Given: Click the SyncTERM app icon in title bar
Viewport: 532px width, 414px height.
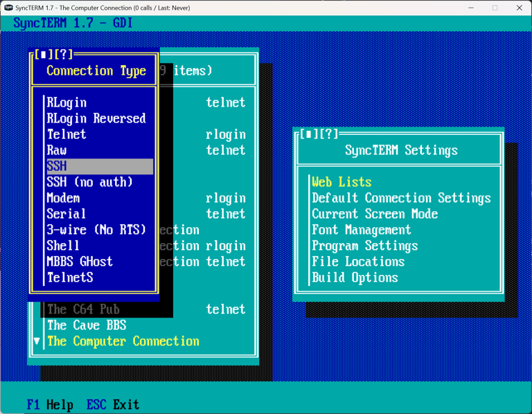Looking at the screenshot, I should [x=8, y=8].
